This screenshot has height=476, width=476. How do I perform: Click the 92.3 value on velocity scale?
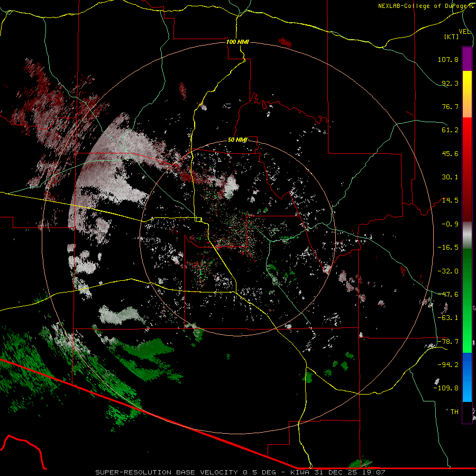450,83
